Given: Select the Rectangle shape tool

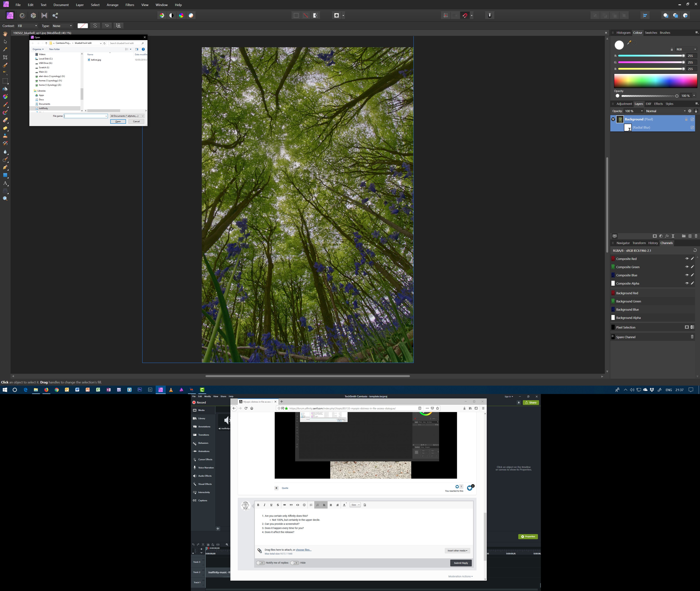Looking at the screenshot, I should coord(5,175).
